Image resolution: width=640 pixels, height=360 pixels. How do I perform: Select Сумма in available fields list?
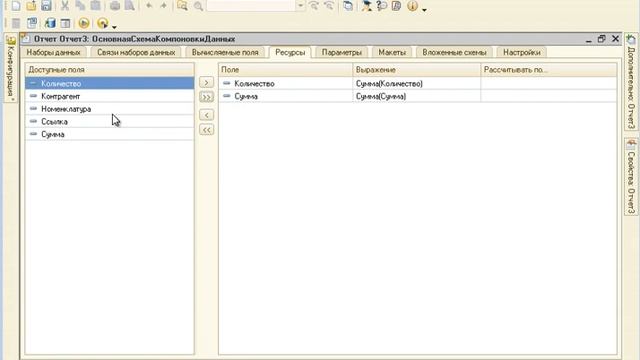tap(109, 134)
